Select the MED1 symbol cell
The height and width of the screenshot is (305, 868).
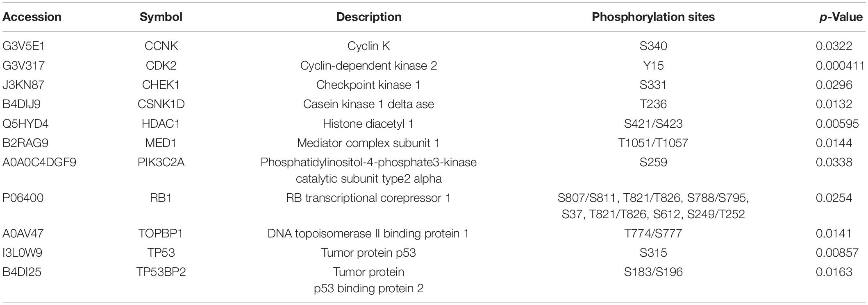161,143
